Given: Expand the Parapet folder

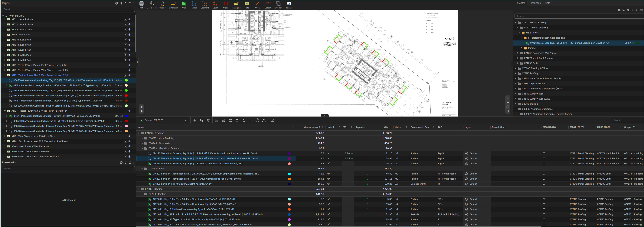Looking at the screenshot, I should pos(521,48).
